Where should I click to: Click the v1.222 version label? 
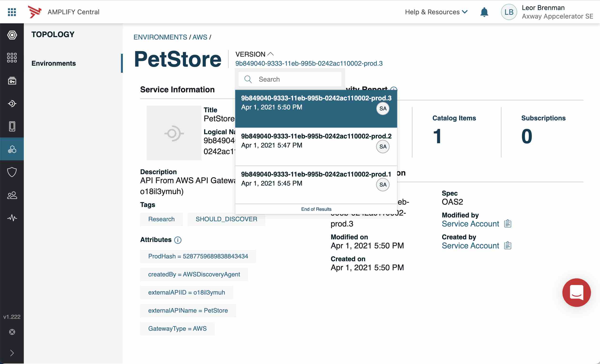[12, 317]
